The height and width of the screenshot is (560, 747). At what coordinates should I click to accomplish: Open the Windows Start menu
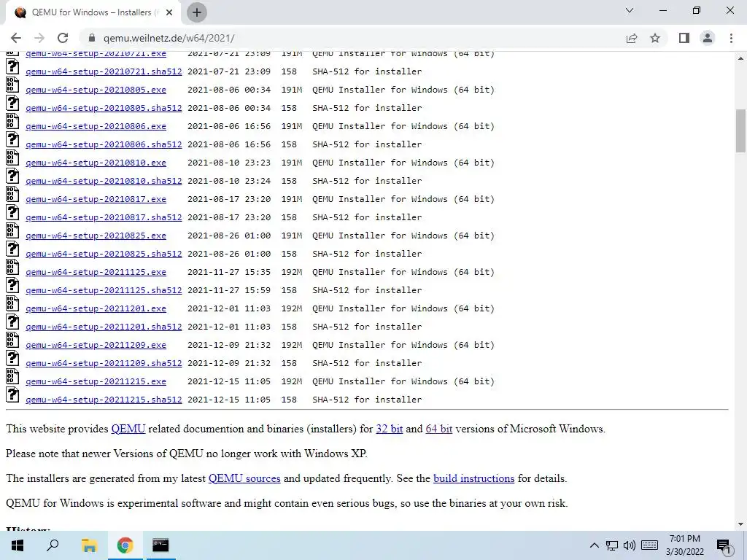pyautogui.click(x=18, y=545)
